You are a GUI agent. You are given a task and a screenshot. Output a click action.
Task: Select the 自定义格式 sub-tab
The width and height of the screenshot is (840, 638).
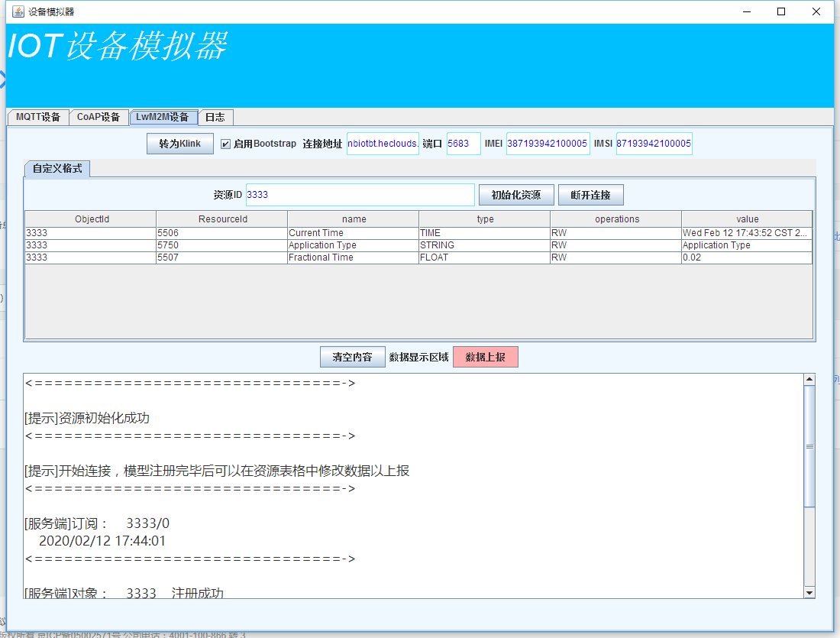[57, 168]
